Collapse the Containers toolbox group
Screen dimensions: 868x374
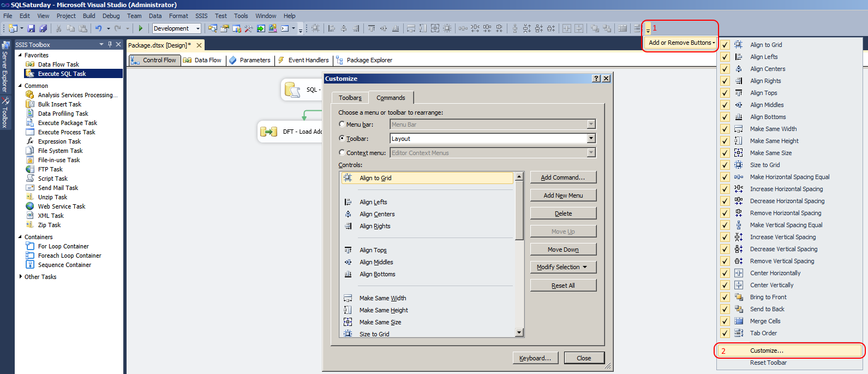coord(20,236)
